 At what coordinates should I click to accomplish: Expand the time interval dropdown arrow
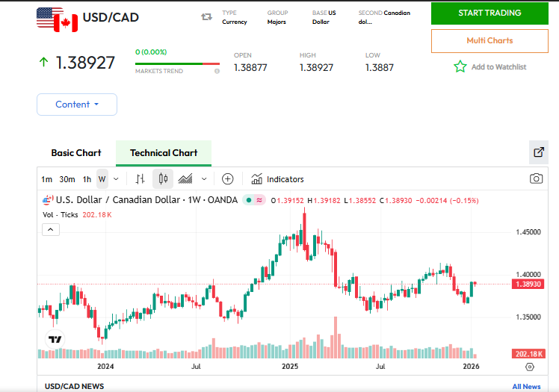116,179
